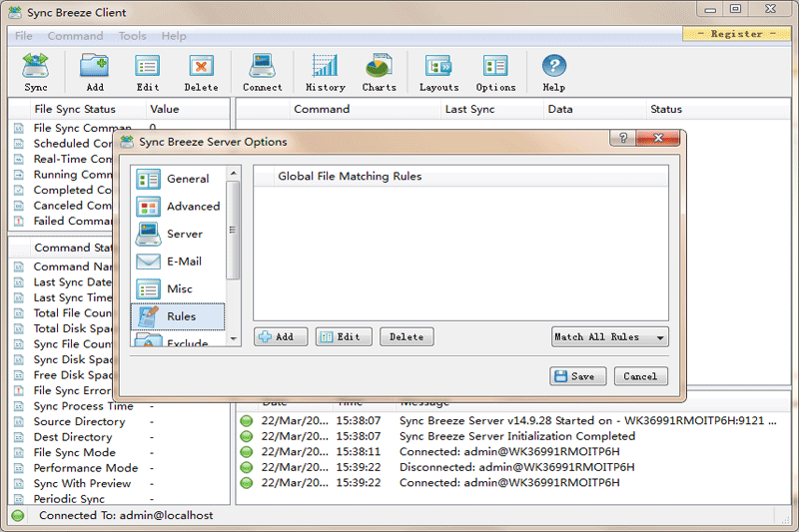
Task: Open the Help menu
Action: 174,36
